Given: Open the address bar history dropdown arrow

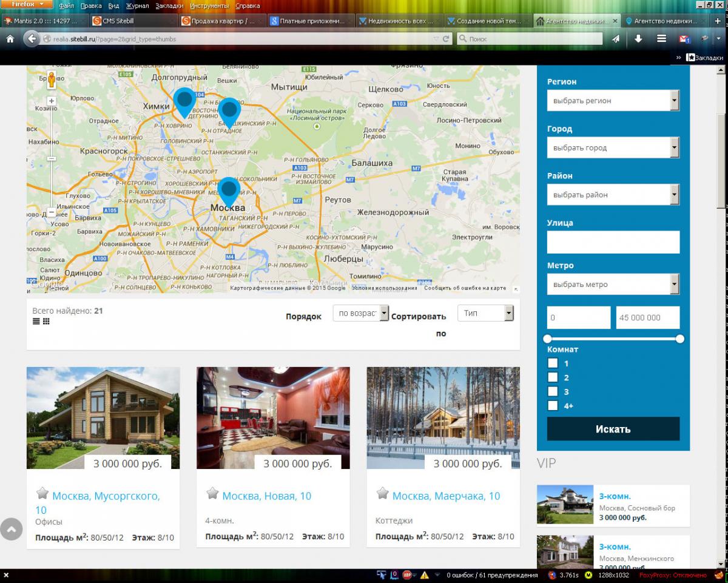Looking at the screenshot, I should coord(436,39).
